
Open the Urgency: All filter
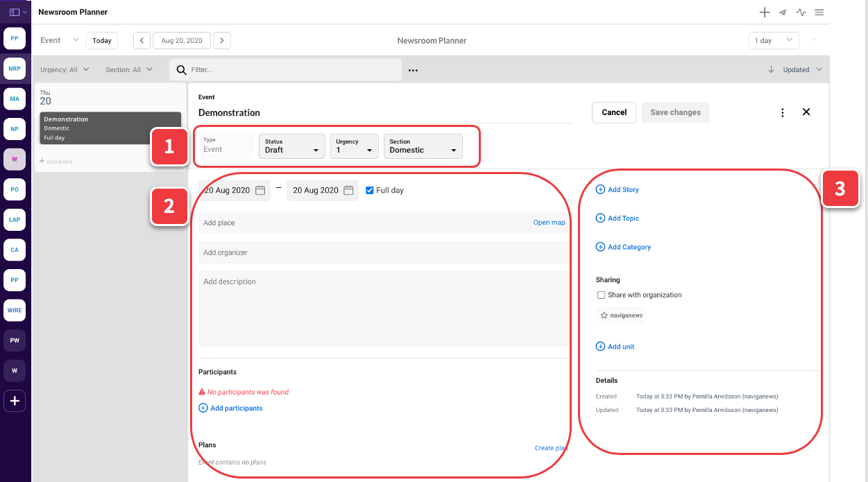tap(65, 69)
